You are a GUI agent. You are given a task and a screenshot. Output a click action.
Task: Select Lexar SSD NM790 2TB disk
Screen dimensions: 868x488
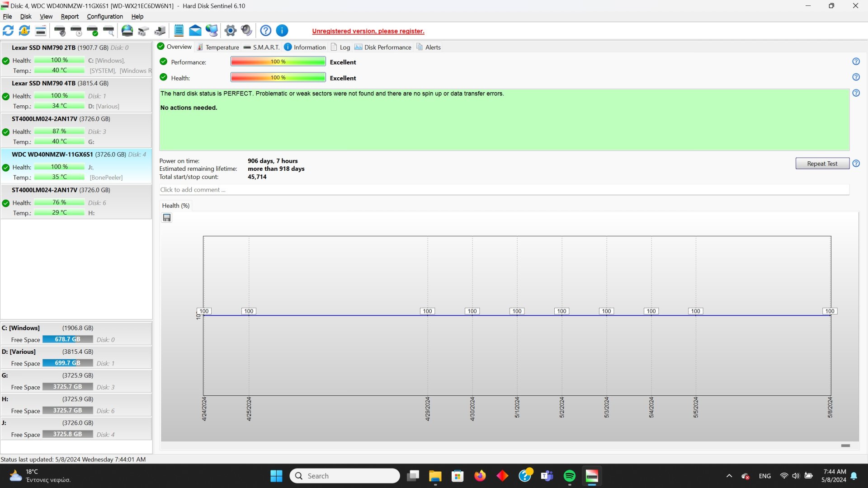pyautogui.click(x=76, y=59)
